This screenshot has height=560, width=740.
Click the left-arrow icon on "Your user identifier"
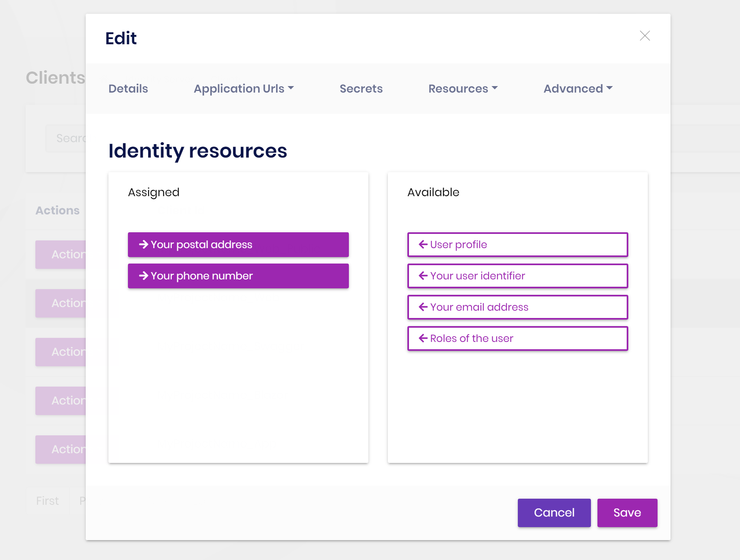(422, 276)
